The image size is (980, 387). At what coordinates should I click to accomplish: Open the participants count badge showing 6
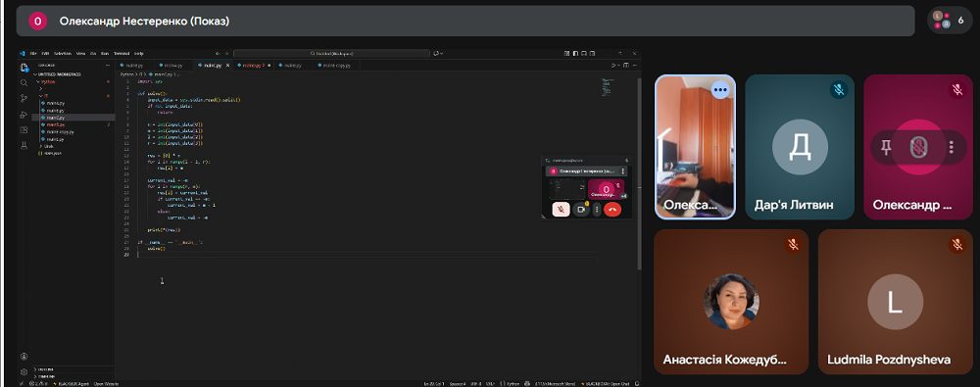pos(950,20)
